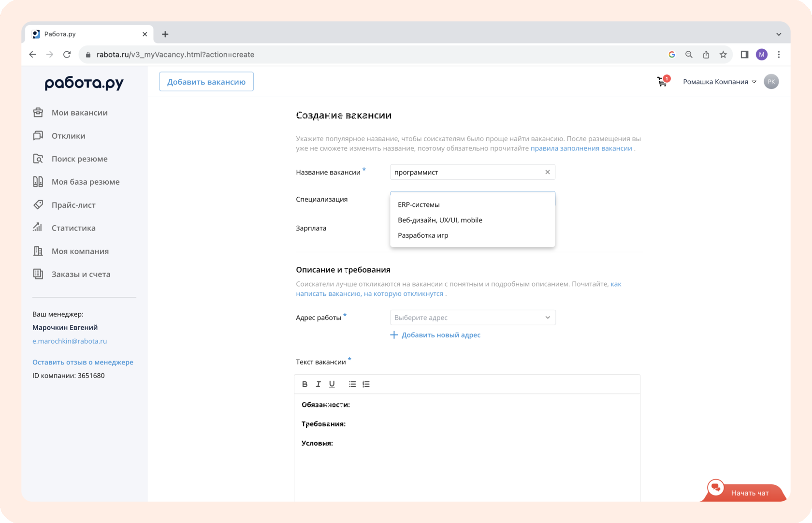Click the Добавить вакансию button
The image size is (812, 523).
coord(206,82)
